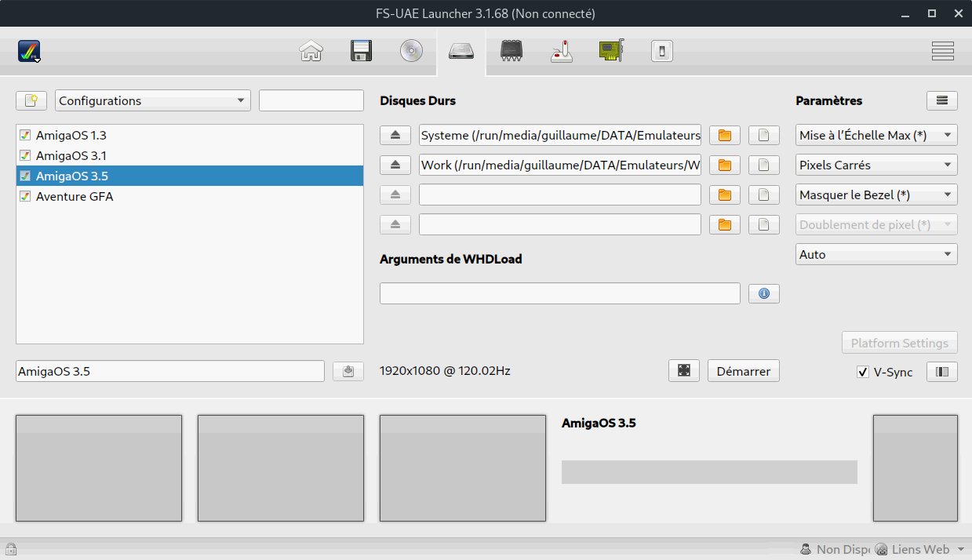Open the Expansion card tab
The height and width of the screenshot is (560, 972).
pyautogui.click(x=611, y=52)
